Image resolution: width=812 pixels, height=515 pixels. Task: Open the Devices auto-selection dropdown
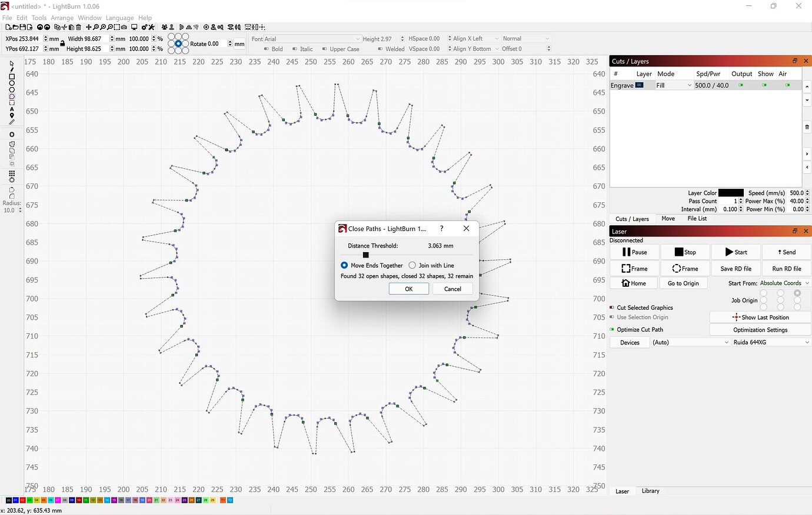point(690,342)
